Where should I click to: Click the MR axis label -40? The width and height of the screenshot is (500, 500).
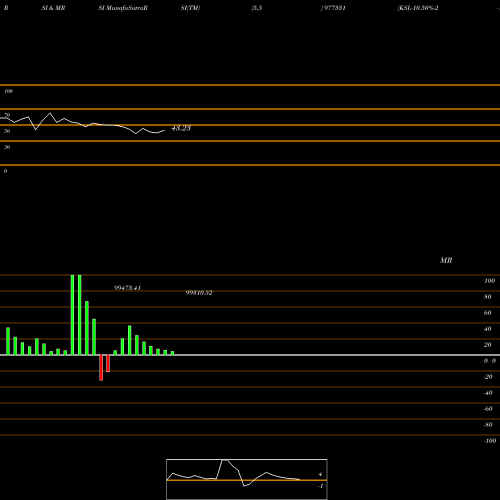(x=488, y=393)
